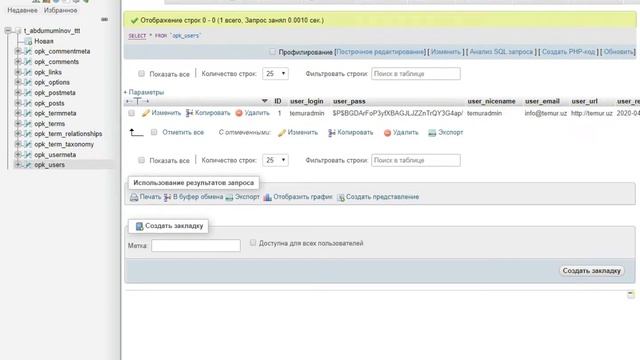640x360 pixels.
Task: Click the SELECT keyword in the SQL query
Action: click(x=137, y=36)
